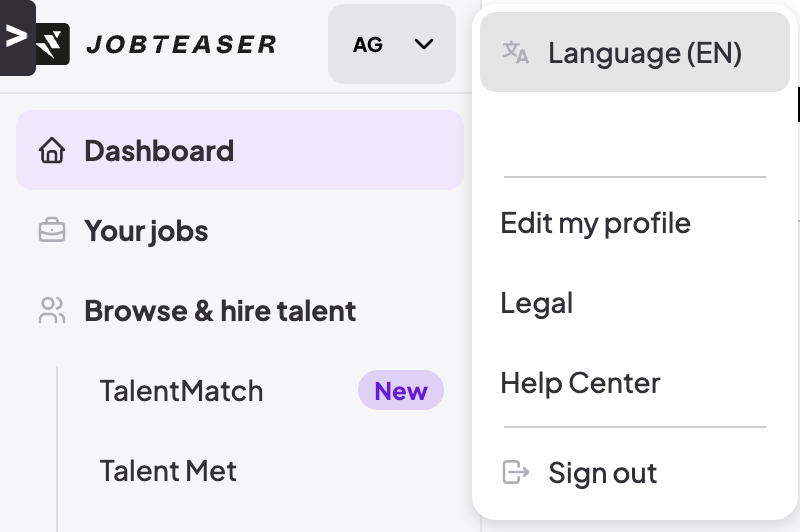
Task: Expand the Browse & hire talent section
Action: coord(220,311)
